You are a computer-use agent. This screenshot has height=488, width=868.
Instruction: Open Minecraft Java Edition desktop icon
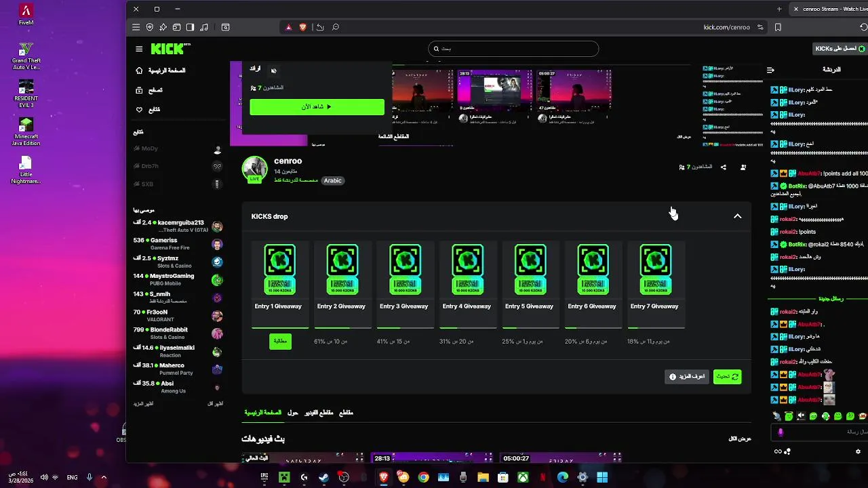pyautogui.click(x=26, y=131)
